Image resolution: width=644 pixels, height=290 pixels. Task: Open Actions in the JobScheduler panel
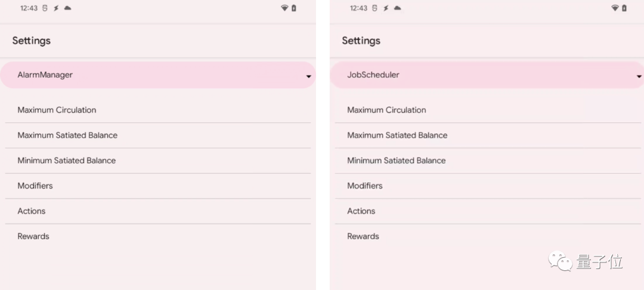pos(361,211)
